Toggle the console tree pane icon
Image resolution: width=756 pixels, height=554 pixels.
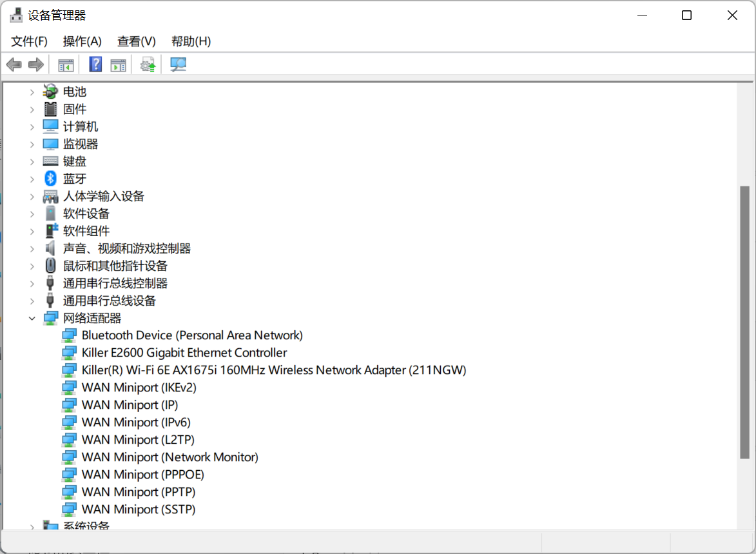(x=66, y=64)
